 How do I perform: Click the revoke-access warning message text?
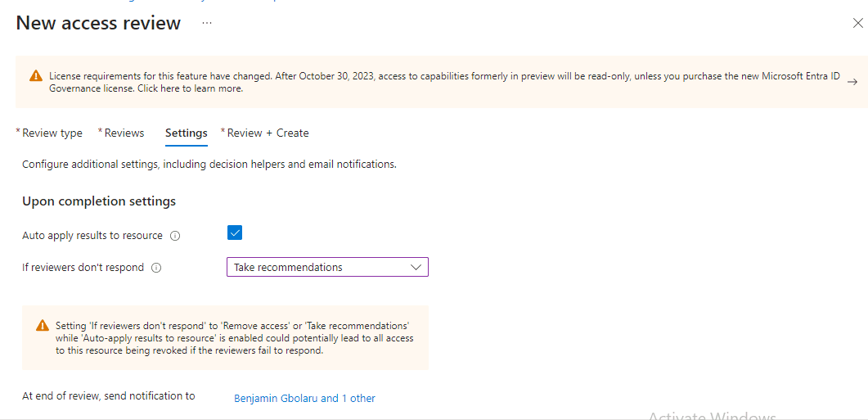point(234,337)
